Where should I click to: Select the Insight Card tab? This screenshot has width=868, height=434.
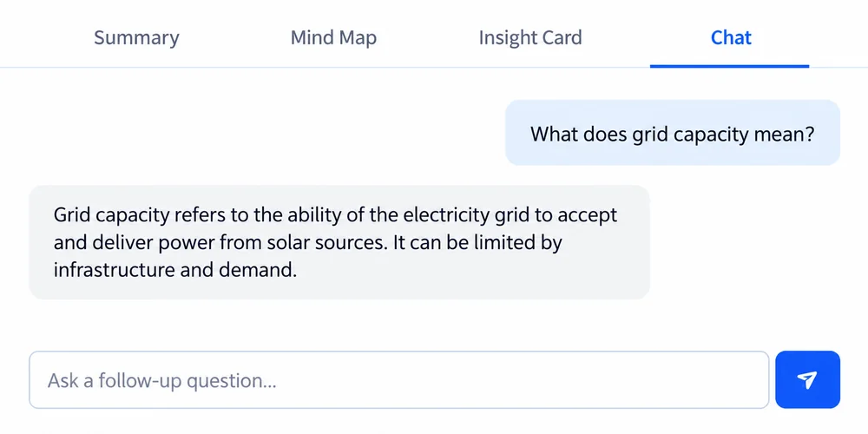coord(529,37)
